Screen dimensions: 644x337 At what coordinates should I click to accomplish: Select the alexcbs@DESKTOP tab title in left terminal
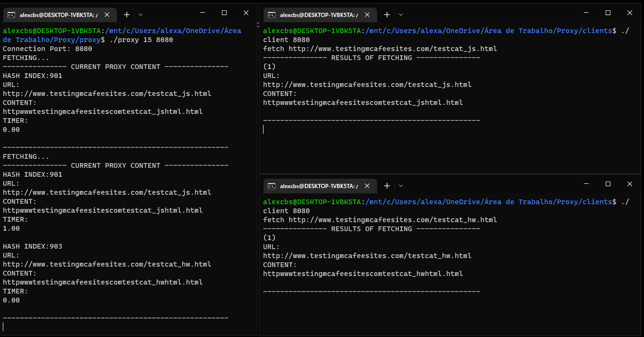click(x=59, y=15)
